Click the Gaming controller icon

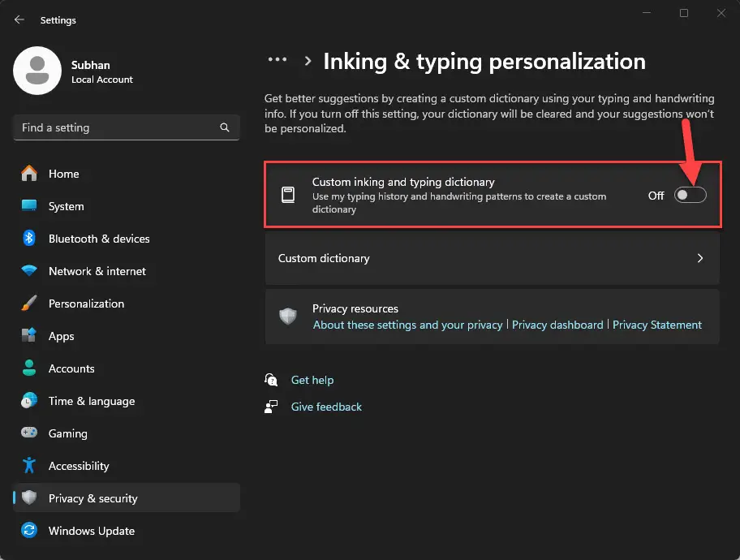click(x=29, y=433)
